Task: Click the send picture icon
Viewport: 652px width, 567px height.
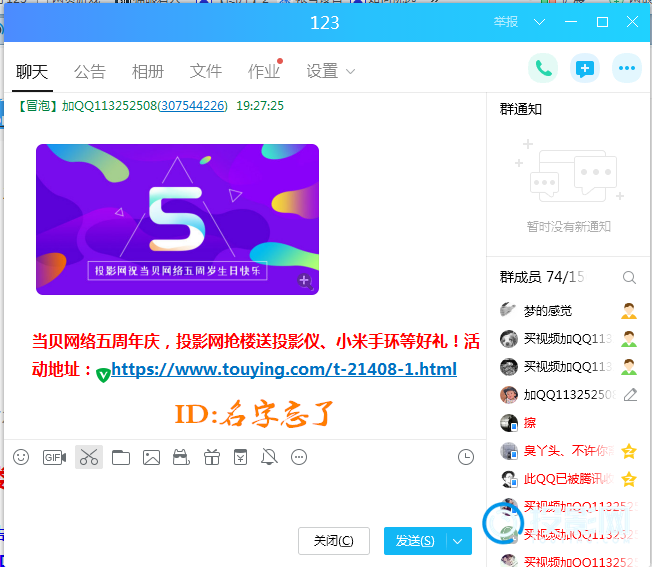Action: coord(151,457)
